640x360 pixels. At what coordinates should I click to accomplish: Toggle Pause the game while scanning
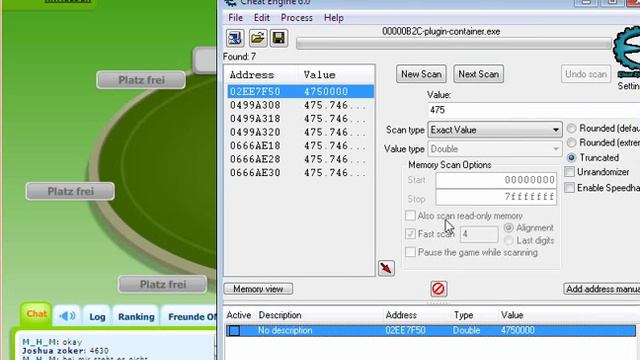(x=411, y=252)
